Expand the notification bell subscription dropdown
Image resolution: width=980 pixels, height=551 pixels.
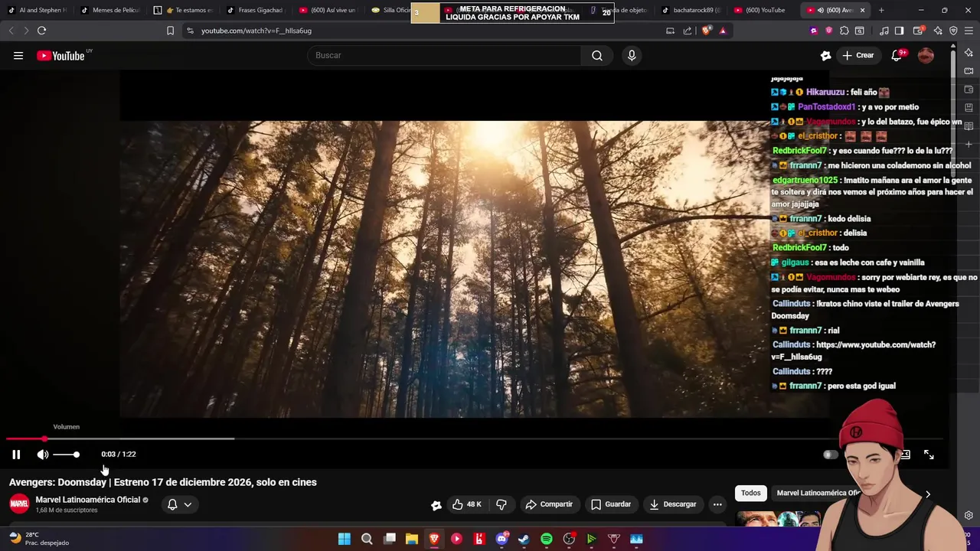click(x=179, y=504)
